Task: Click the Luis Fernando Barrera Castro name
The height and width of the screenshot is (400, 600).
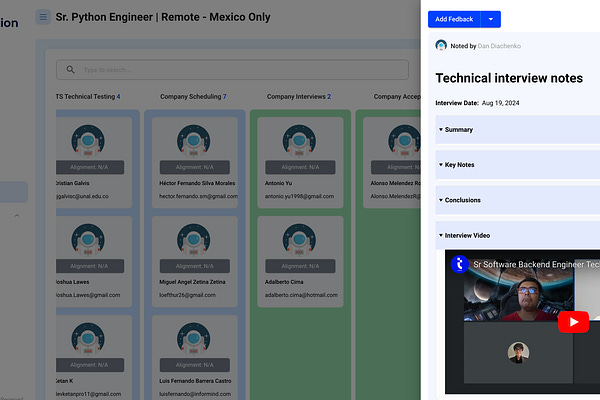Action: 195,381
